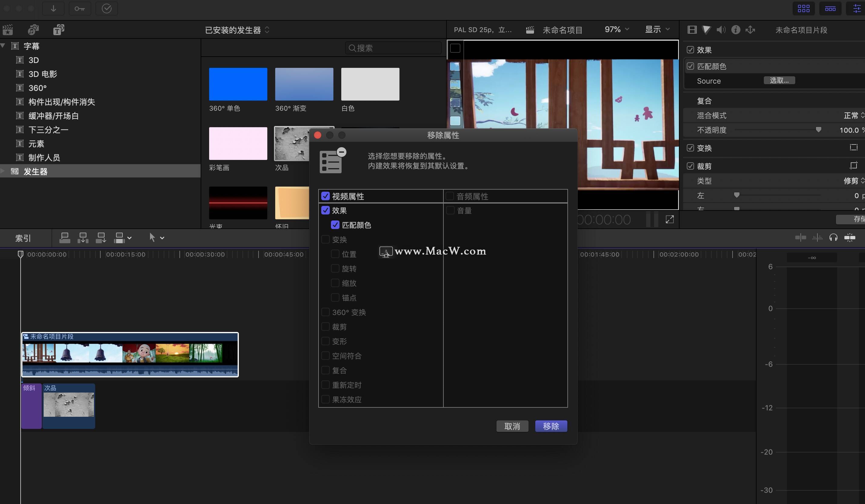Image resolution: width=865 pixels, height=504 pixels.
Task: Click the 移除 button in the dialog
Action: [551, 426]
